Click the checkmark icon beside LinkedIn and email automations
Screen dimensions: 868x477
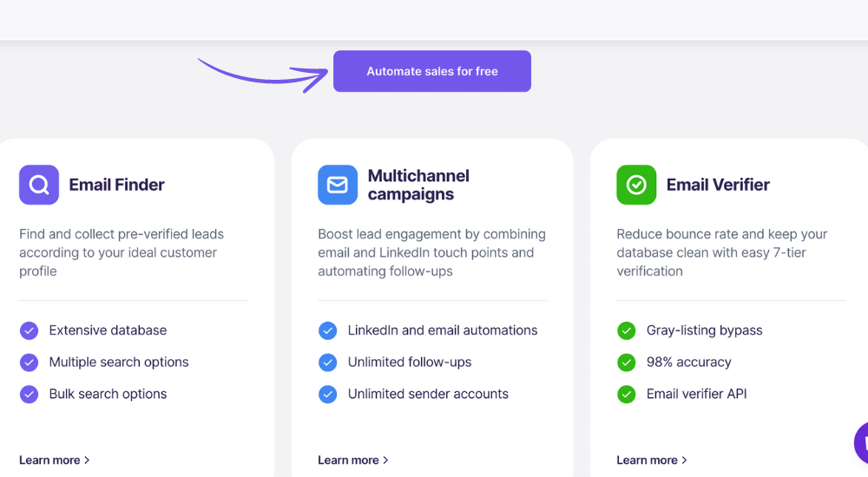(328, 330)
